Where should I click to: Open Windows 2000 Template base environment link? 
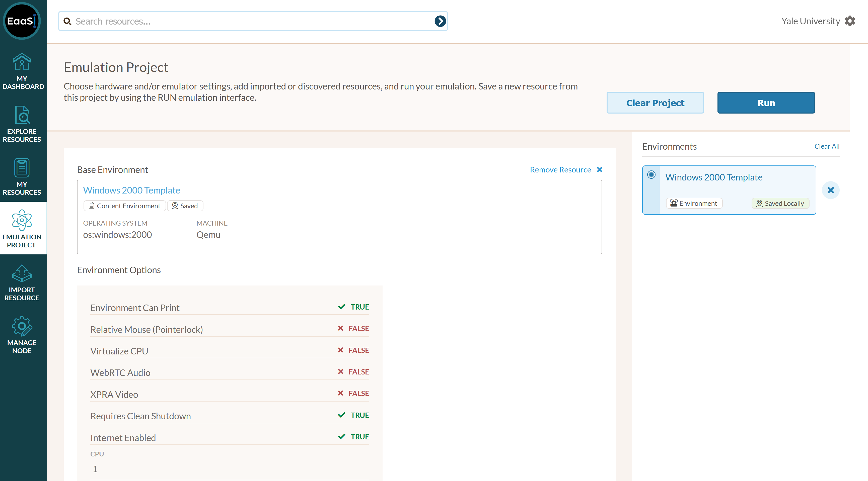point(132,190)
